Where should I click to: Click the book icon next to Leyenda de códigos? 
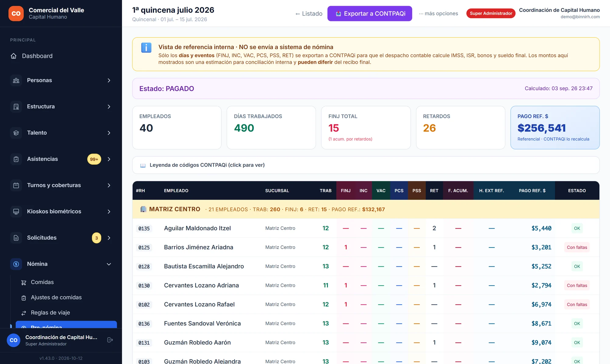pos(143,165)
